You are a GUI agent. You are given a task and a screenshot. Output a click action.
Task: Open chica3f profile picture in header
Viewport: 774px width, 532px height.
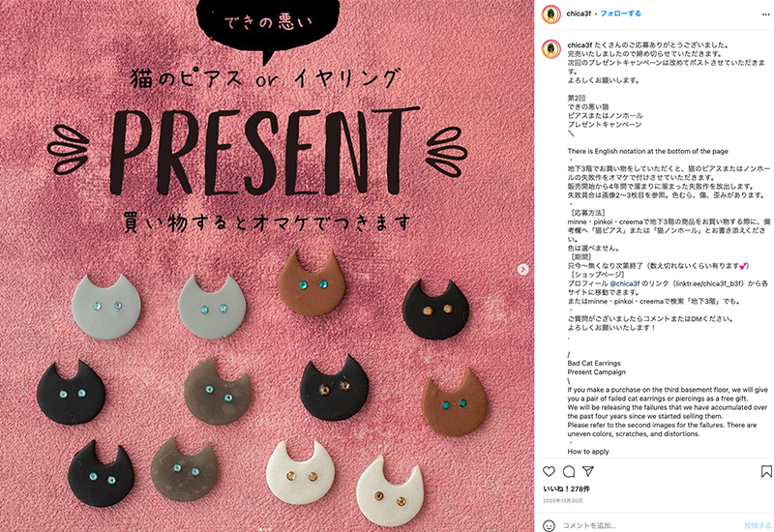point(551,15)
